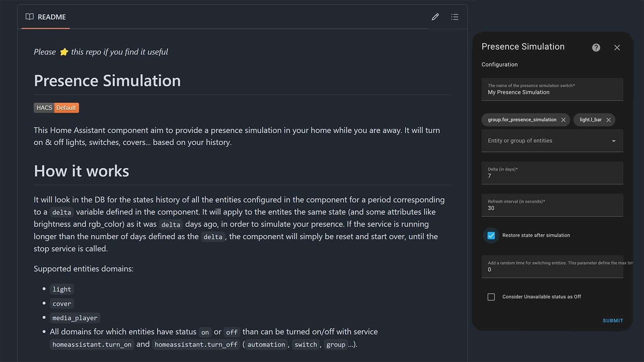The image size is (644, 362).
Task: Remove the light.l_bar entity chip
Action: 609,120
